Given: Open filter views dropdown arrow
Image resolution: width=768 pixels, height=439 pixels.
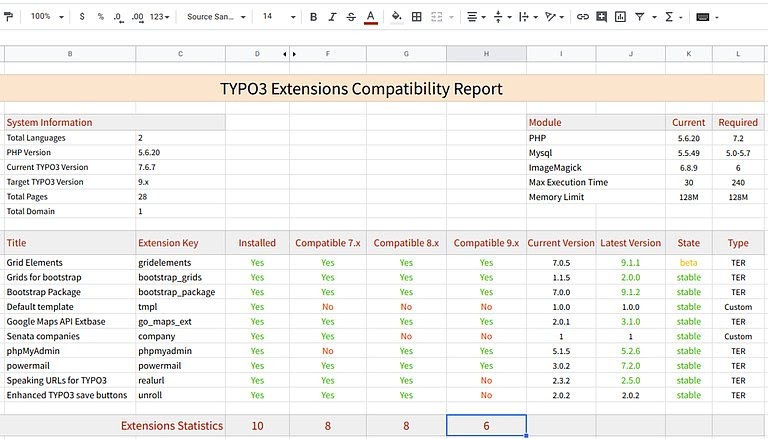Looking at the screenshot, I should [x=654, y=17].
